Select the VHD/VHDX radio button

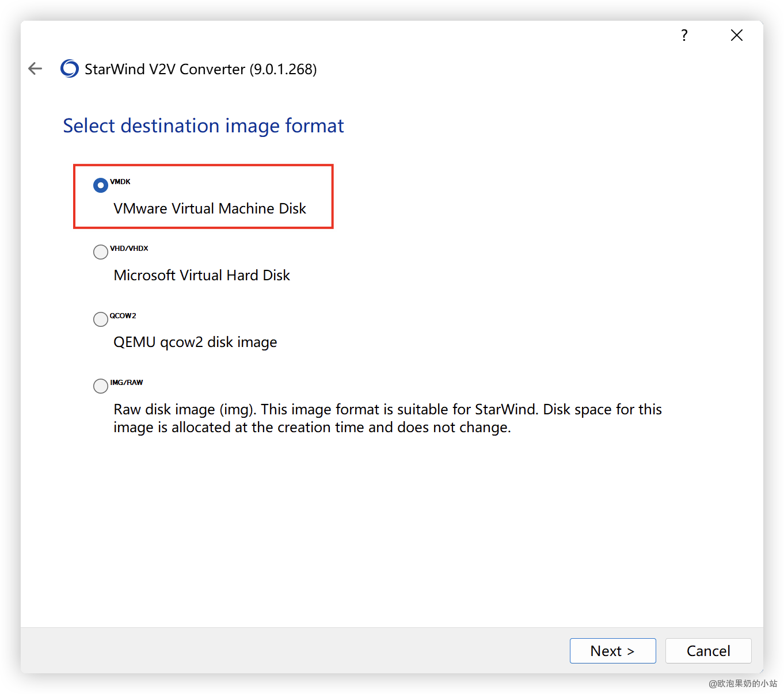coord(101,252)
